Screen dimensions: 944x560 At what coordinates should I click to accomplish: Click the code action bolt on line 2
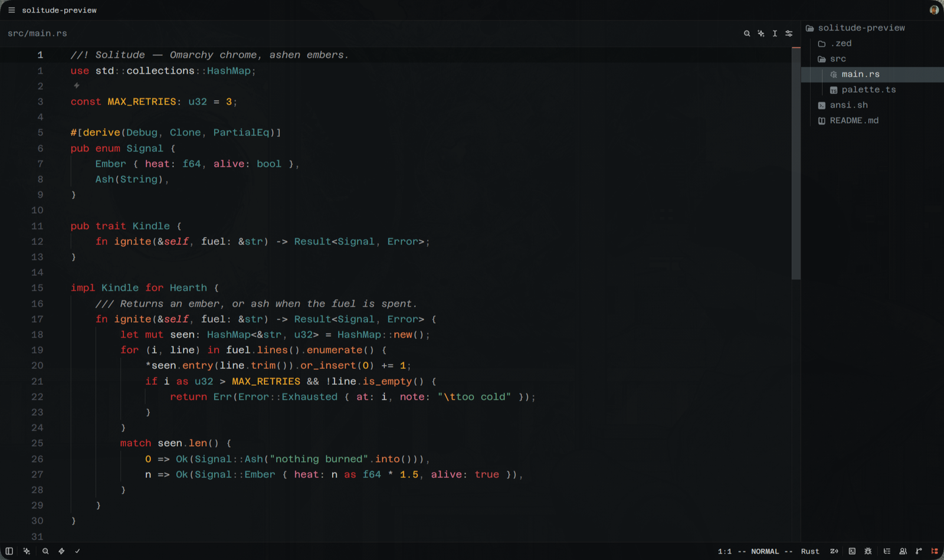point(77,86)
